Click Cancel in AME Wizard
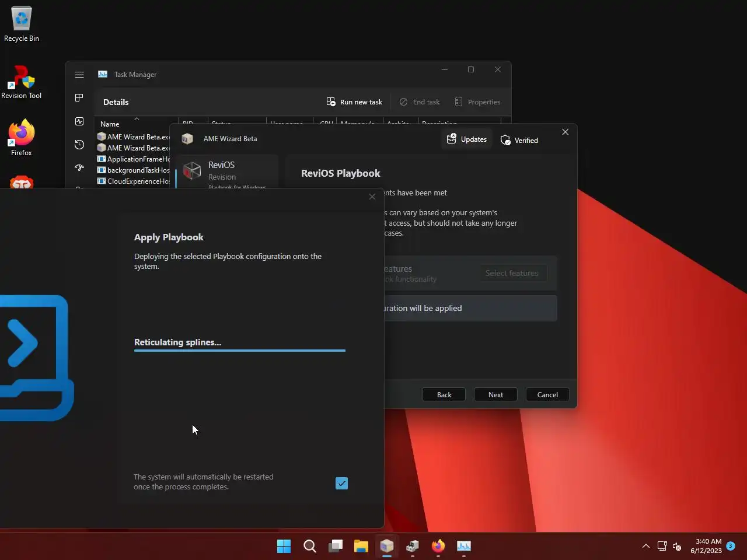This screenshot has height=560, width=747. coord(547,395)
